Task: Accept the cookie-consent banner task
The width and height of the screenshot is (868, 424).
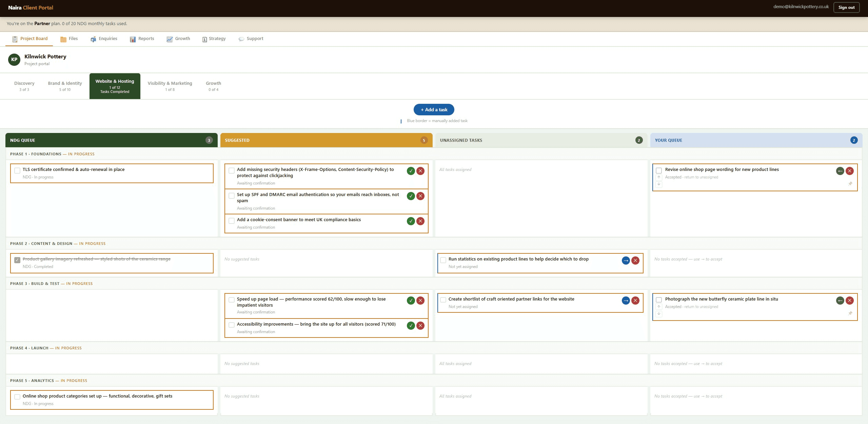Action: tap(411, 221)
